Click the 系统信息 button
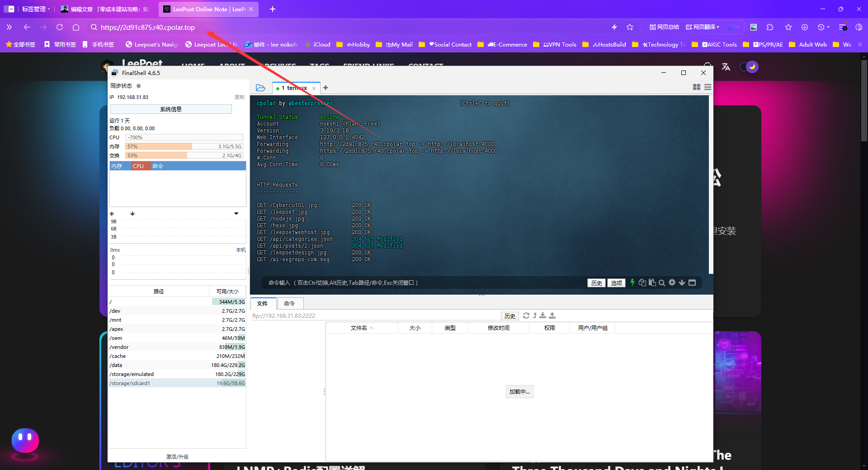The height and width of the screenshot is (470, 868). pos(171,109)
